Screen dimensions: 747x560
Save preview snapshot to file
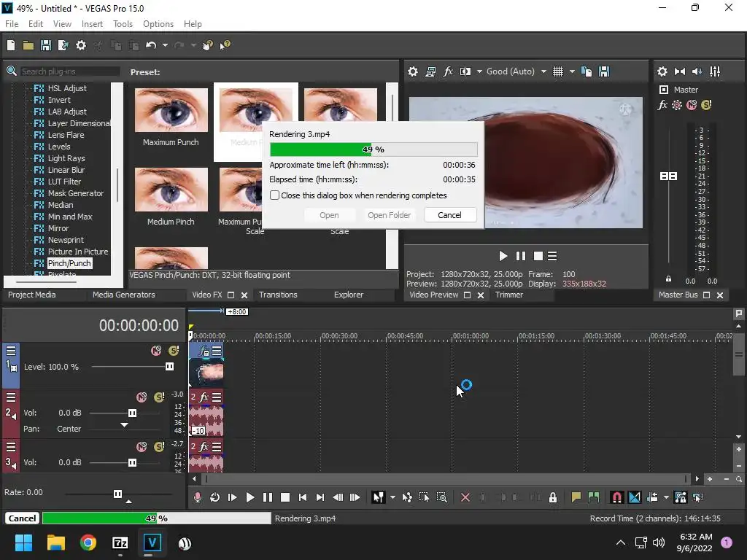tap(604, 71)
